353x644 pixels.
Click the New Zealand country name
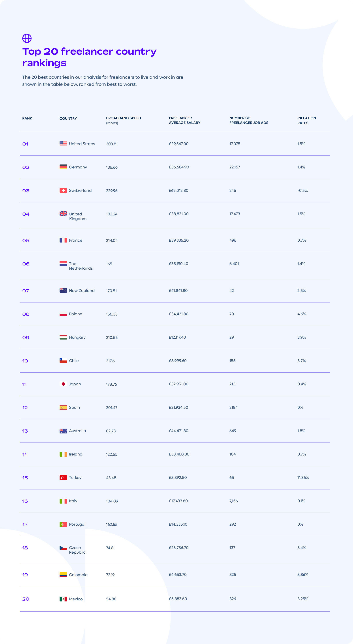tap(82, 291)
